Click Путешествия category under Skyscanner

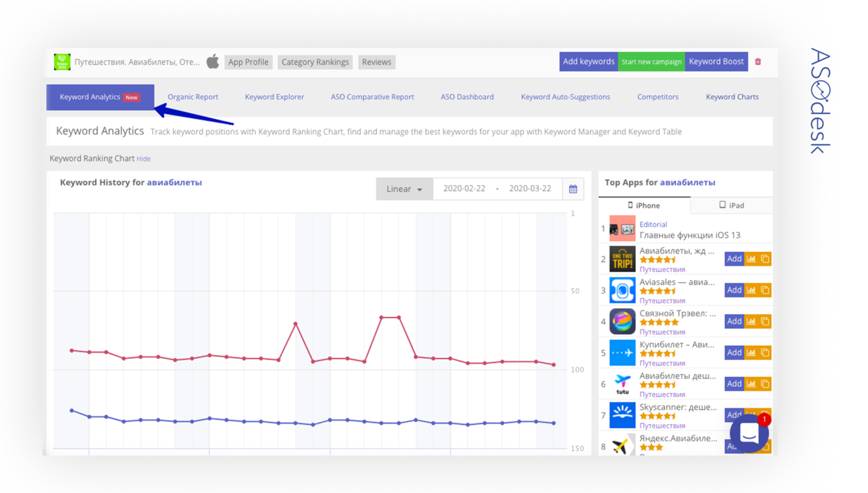coord(662,425)
